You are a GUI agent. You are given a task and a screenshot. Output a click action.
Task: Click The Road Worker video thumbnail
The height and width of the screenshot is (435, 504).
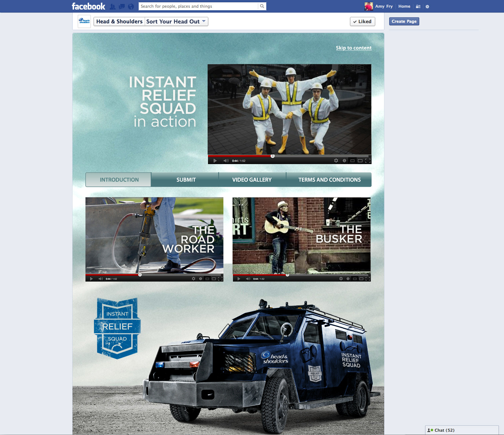pyautogui.click(x=154, y=235)
